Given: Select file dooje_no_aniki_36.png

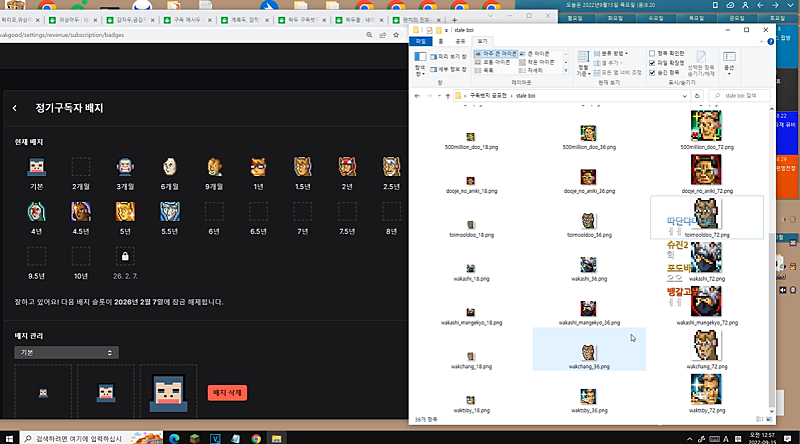Looking at the screenshot, I should [589, 181].
